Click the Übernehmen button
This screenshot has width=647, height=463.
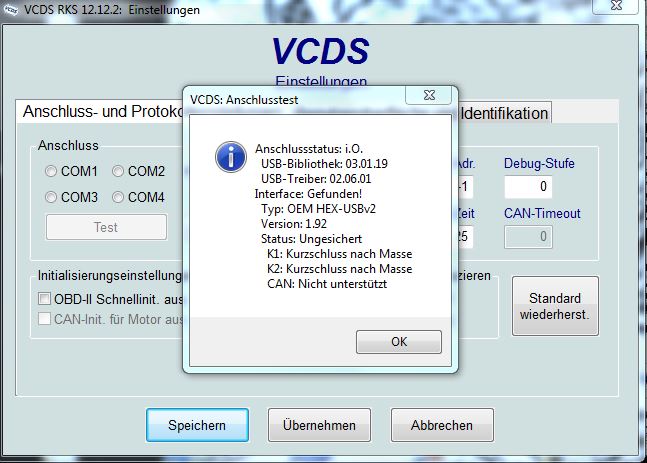point(319,425)
